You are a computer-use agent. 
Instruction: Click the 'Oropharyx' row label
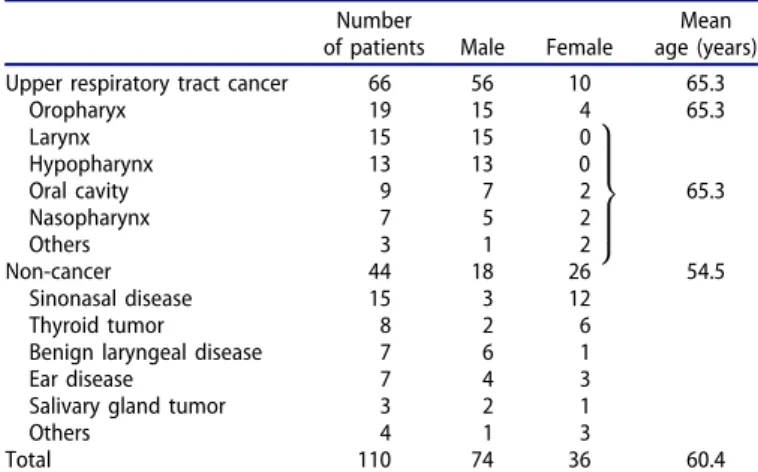pyautogui.click(x=77, y=111)
